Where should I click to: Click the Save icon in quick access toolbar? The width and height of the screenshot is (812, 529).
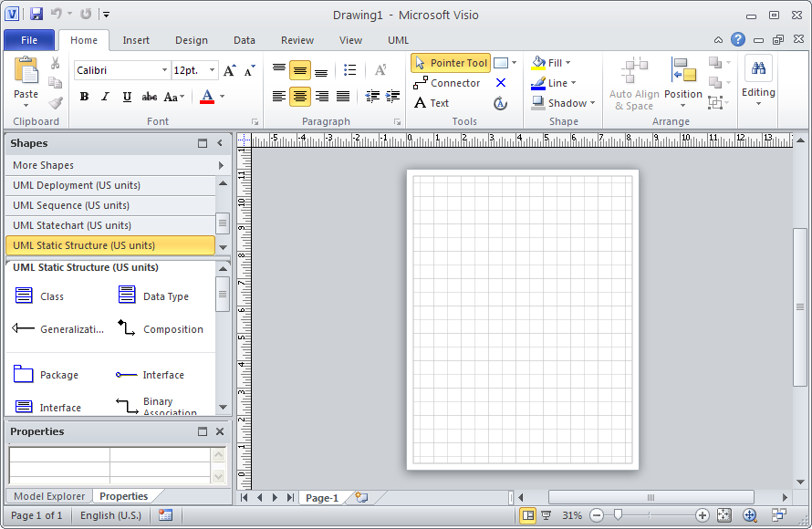click(x=36, y=14)
